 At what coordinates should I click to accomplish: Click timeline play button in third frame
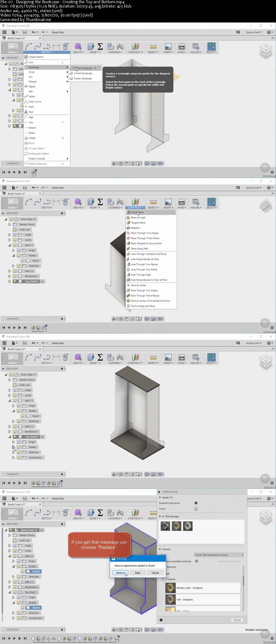click(x=20, y=483)
